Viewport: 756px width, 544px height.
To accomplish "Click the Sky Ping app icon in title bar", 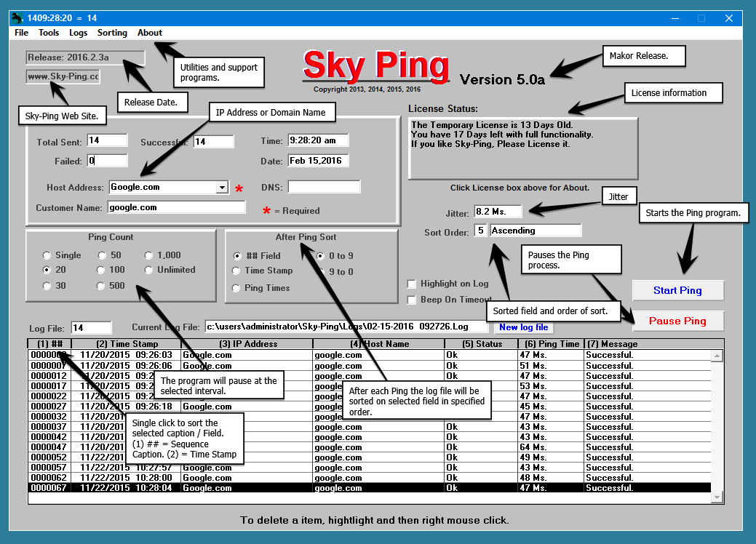I will (x=17, y=18).
